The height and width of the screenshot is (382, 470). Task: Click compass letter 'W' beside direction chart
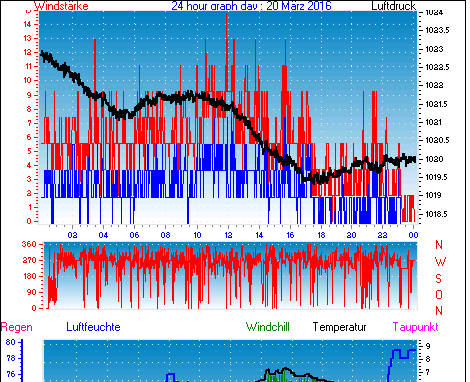[440, 262]
